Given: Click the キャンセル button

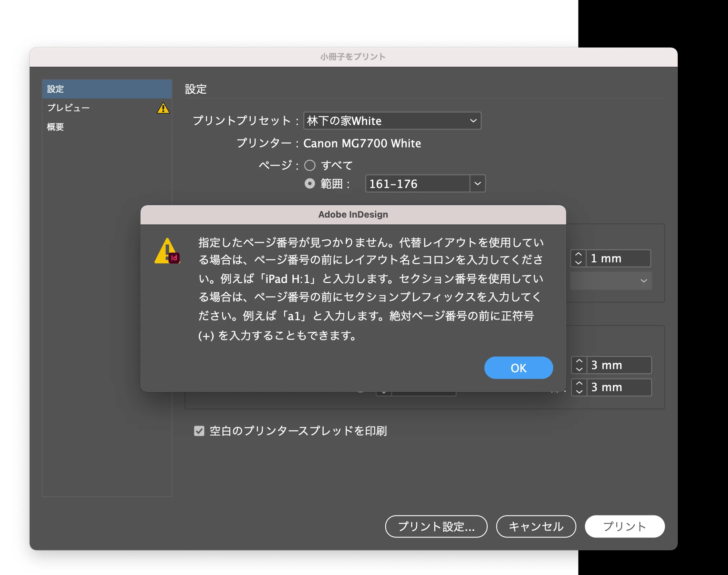Looking at the screenshot, I should 535,526.
